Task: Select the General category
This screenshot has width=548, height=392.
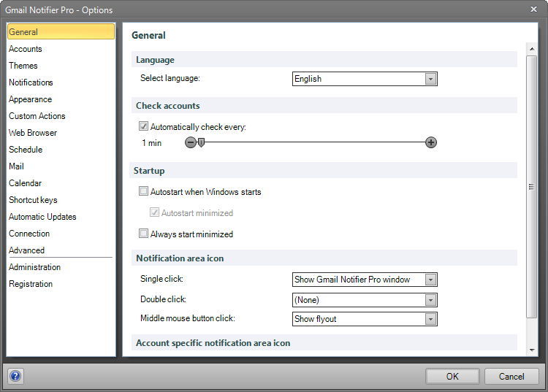Action: pyautogui.click(x=61, y=32)
